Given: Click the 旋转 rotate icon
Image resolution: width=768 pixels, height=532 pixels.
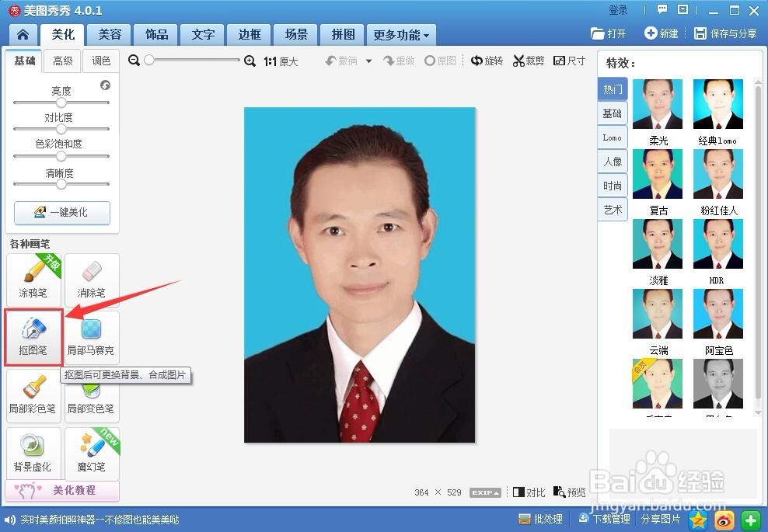Looking at the screenshot, I should click(x=487, y=60).
